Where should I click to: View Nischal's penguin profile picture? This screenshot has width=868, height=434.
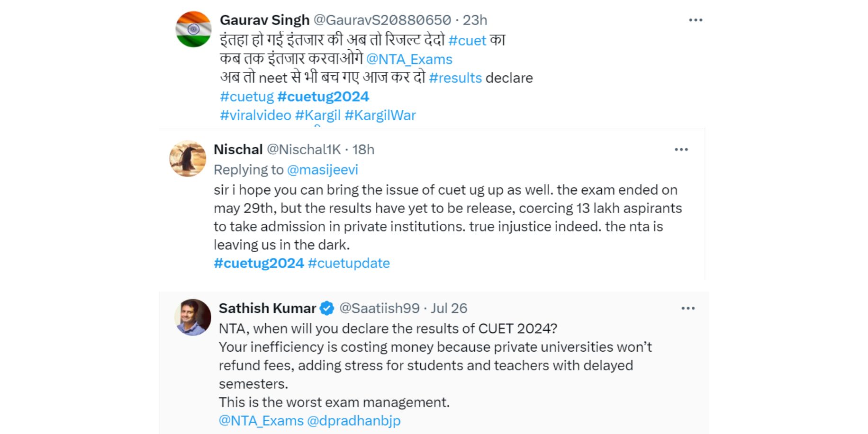point(189,159)
